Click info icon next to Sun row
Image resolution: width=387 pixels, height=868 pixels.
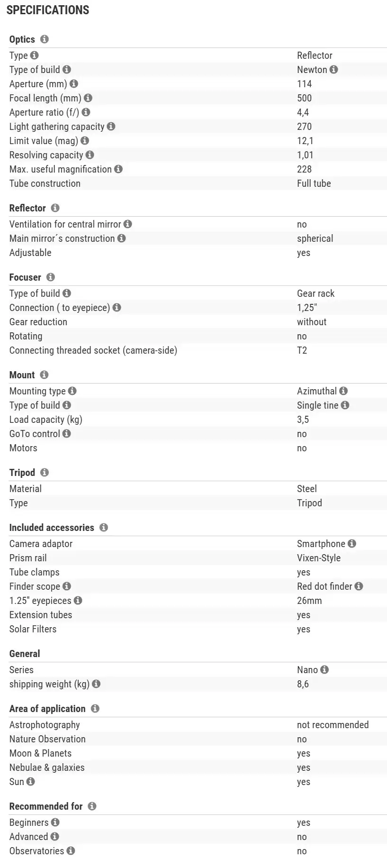point(31,782)
